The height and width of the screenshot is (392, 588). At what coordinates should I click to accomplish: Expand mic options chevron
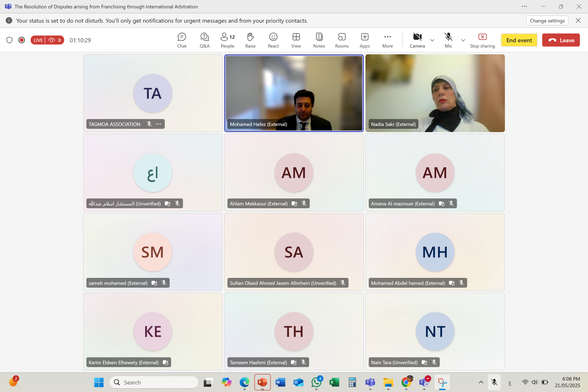point(463,40)
